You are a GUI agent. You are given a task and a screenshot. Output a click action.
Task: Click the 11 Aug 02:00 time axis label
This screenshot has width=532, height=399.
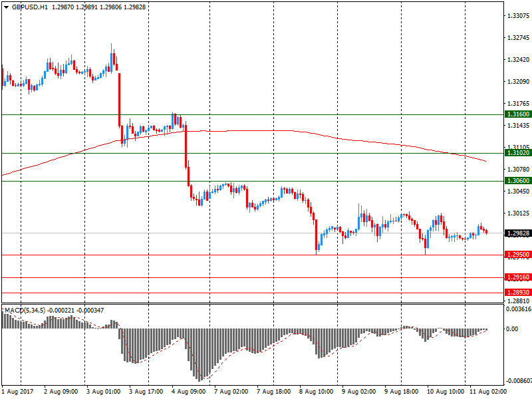tap(488, 392)
